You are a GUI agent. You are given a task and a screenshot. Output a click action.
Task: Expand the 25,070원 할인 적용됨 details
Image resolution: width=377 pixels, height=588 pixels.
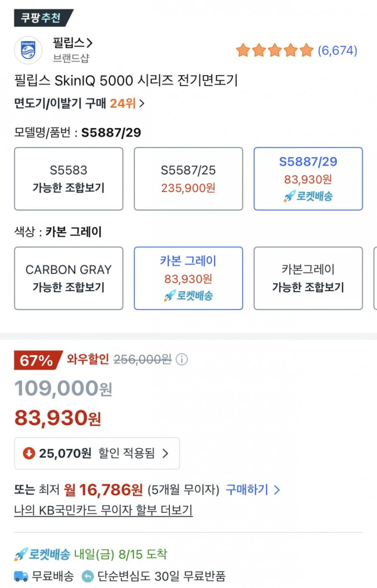coord(97,453)
